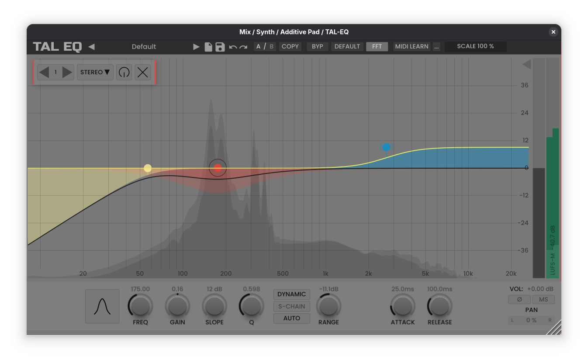Activate MIDI LEARN mode
Viewport: 588px width, 364px height.
(x=411, y=46)
